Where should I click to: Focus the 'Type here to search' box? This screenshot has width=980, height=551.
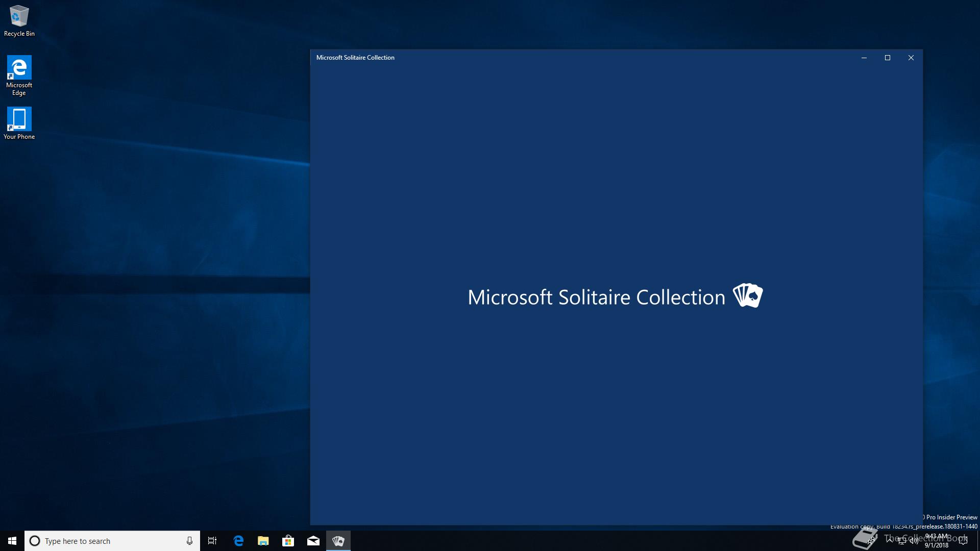click(x=112, y=541)
